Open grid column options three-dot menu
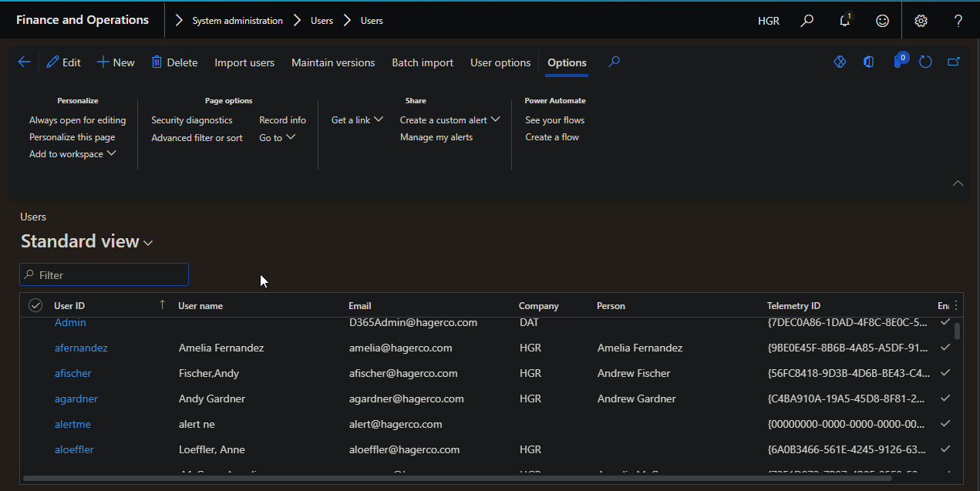The width and height of the screenshot is (980, 491). pyautogui.click(x=956, y=305)
